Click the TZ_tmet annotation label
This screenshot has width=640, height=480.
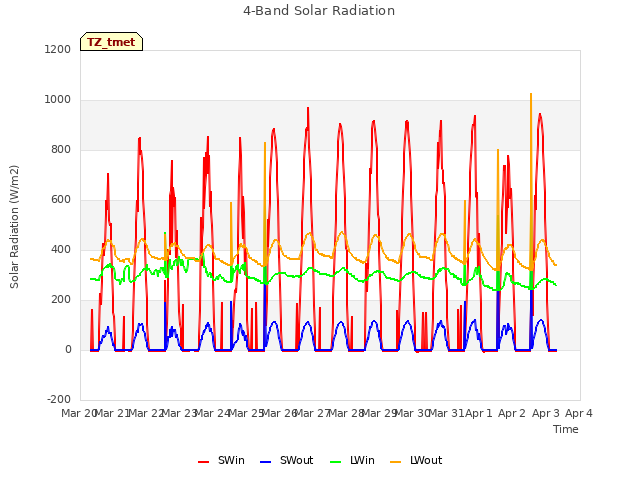tap(111, 42)
